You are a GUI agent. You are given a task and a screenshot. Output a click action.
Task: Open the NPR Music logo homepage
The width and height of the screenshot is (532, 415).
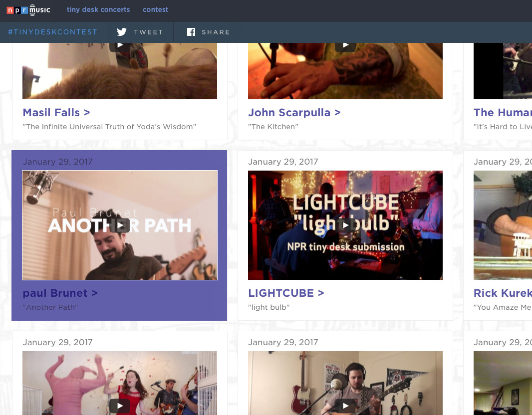point(28,10)
